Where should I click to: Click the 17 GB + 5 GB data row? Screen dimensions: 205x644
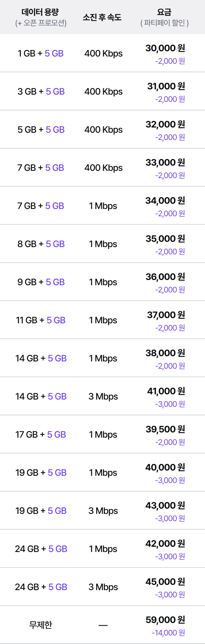[x=102, y=434]
